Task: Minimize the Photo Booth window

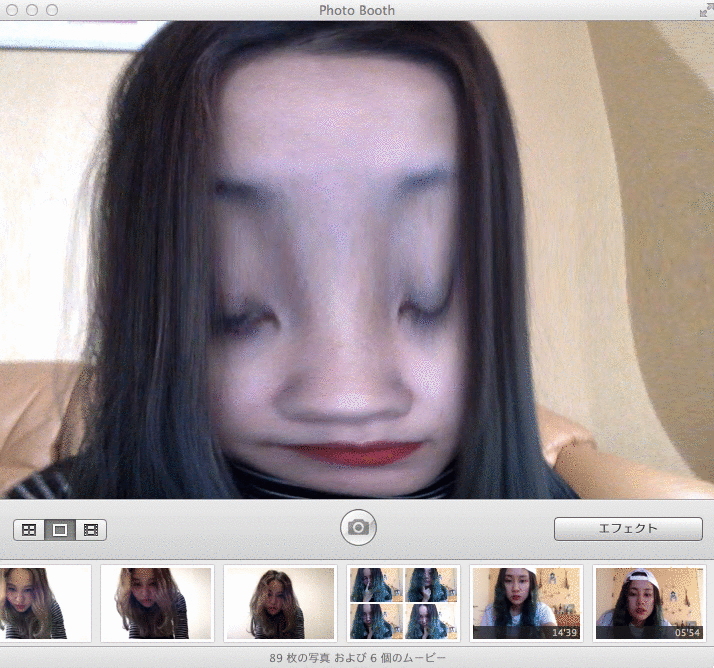Action: [32, 10]
